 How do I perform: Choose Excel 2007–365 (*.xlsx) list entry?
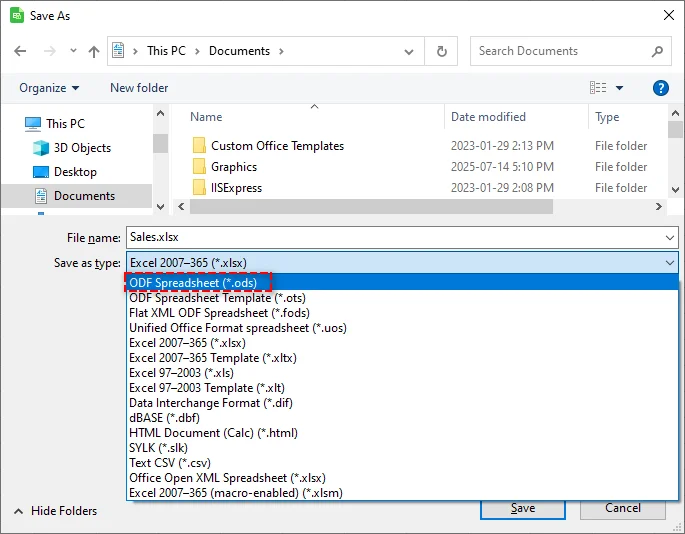402,343
